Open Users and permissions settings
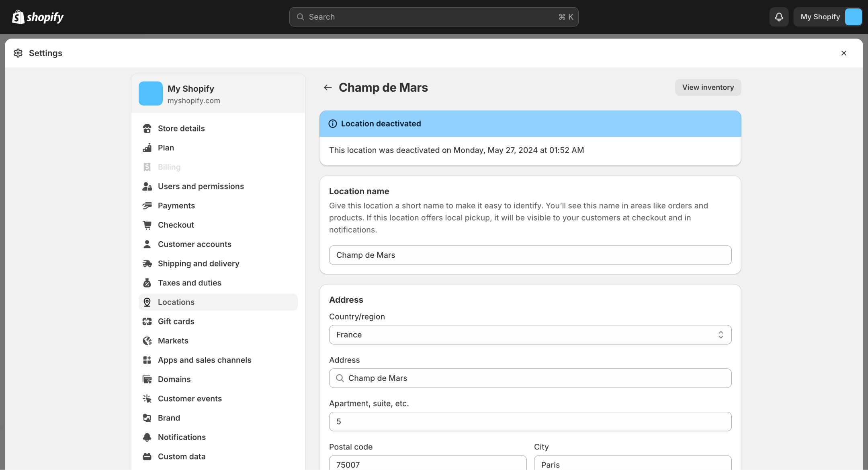868x470 pixels. coord(201,187)
